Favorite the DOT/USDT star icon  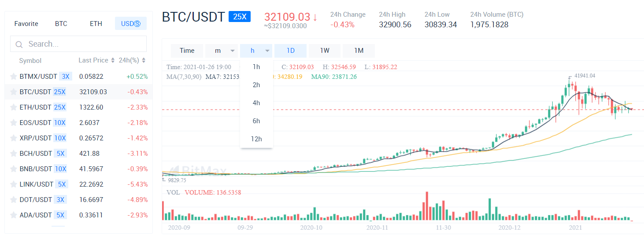(14, 200)
